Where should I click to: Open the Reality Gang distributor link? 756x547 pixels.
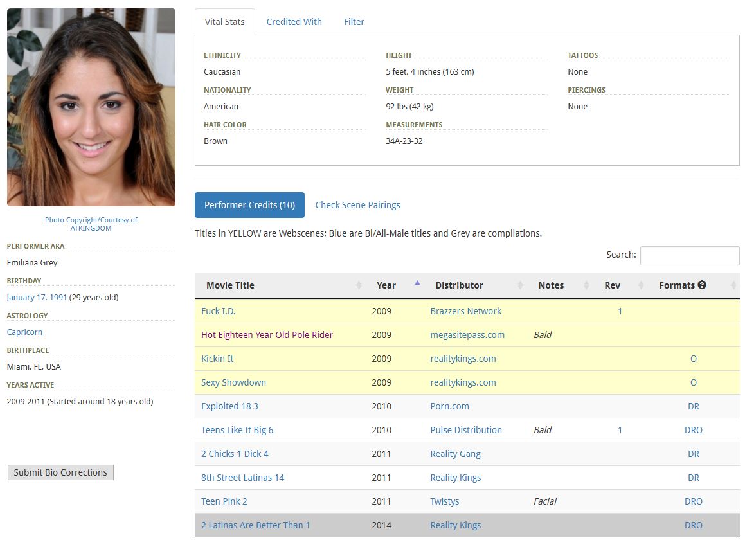click(x=455, y=454)
